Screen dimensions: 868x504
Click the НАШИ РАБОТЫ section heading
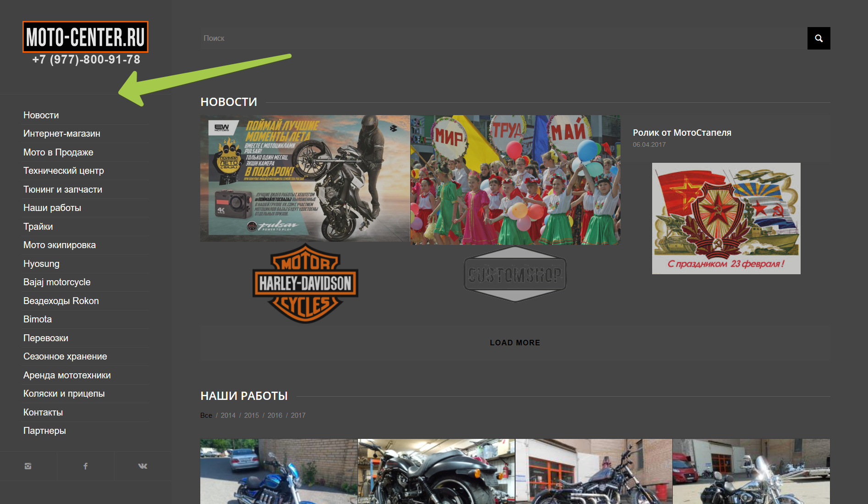244,396
